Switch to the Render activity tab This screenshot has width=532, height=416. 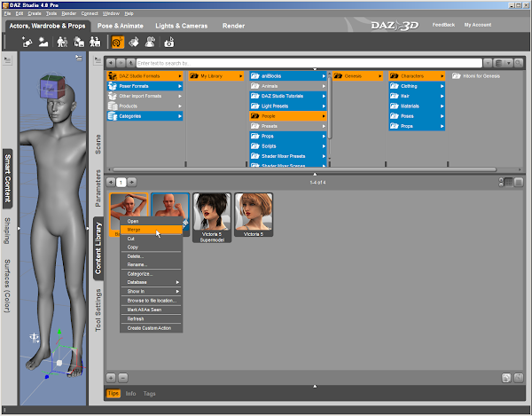[233, 26]
